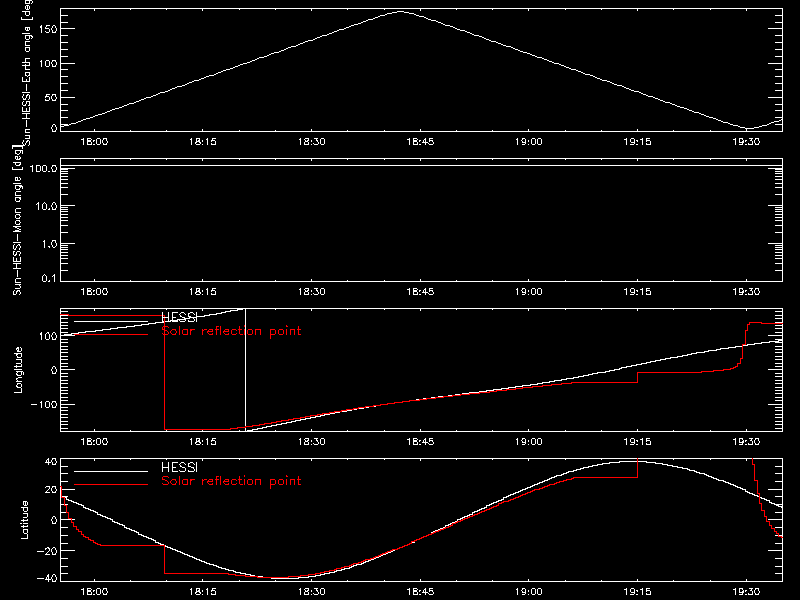800x600 pixels.
Task: Click the flat Moon angle line near 100.0
Action: [x=421, y=166]
